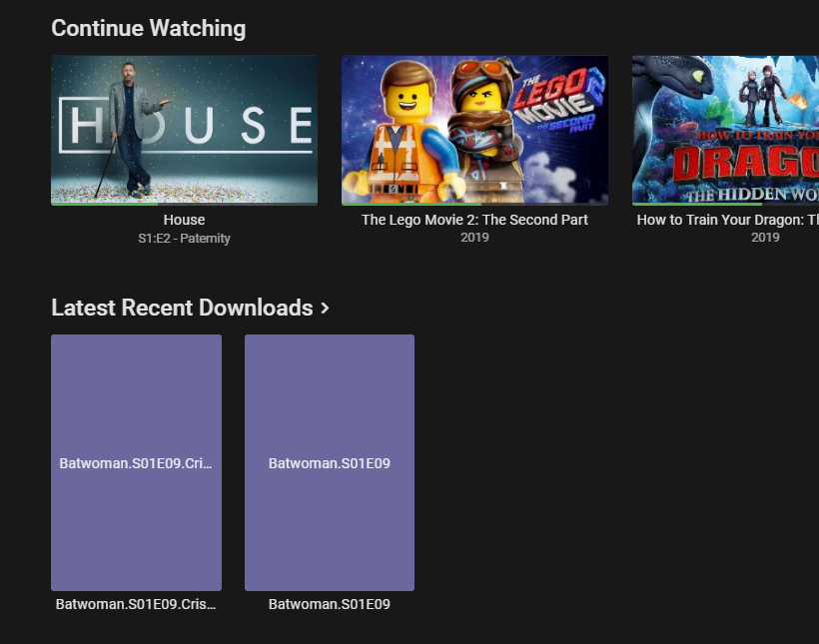Viewport: 819px width, 644px height.
Task: Click the 2019 year under Lego Movie 2
Action: click(474, 238)
